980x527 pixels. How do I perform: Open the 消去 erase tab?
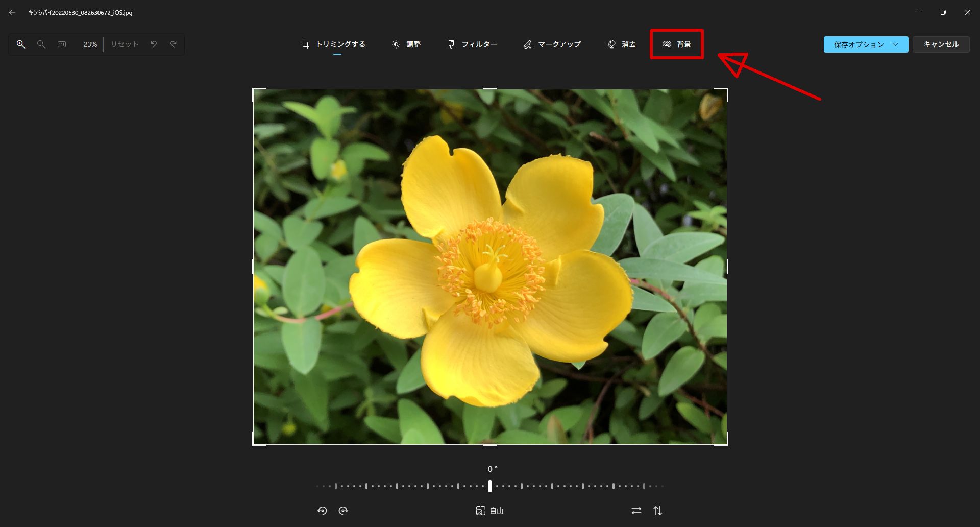(622, 44)
